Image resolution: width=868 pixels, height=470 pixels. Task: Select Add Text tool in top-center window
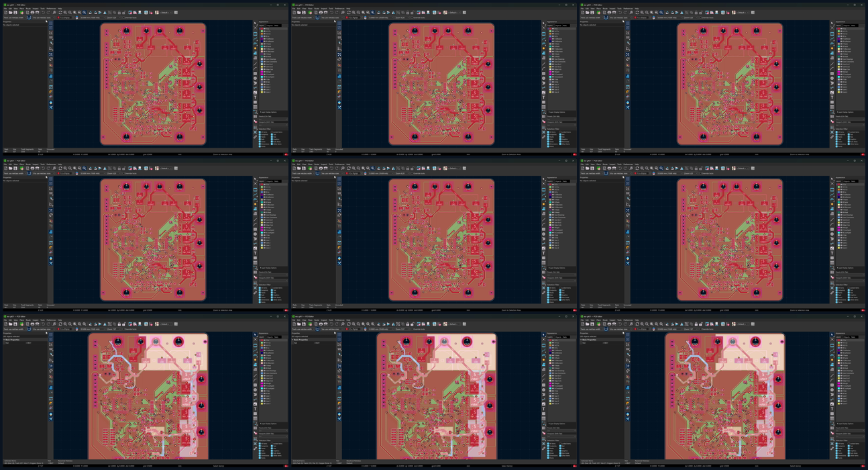click(x=544, y=97)
